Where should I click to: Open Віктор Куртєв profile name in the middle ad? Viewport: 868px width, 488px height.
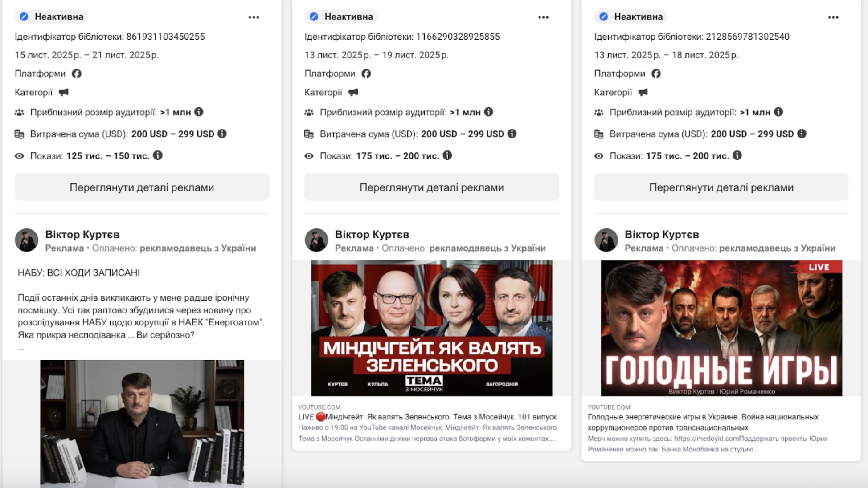click(x=372, y=234)
